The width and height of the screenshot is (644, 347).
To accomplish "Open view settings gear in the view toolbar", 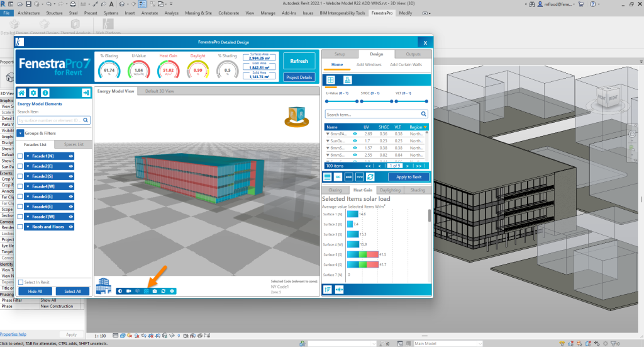I will (x=172, y=291).
